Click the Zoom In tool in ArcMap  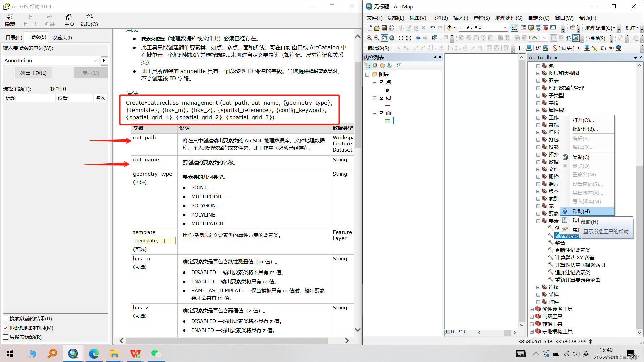click(369, 38)
